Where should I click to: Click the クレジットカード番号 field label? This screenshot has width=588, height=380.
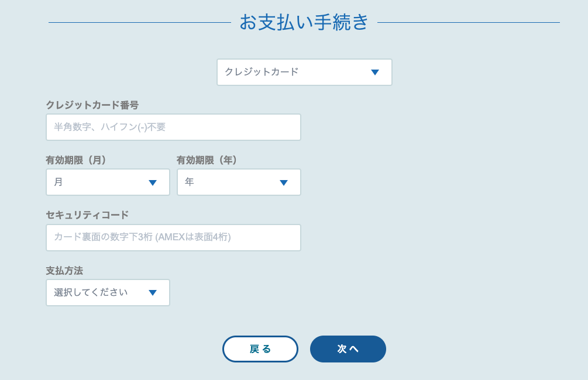tap(92, 105)
